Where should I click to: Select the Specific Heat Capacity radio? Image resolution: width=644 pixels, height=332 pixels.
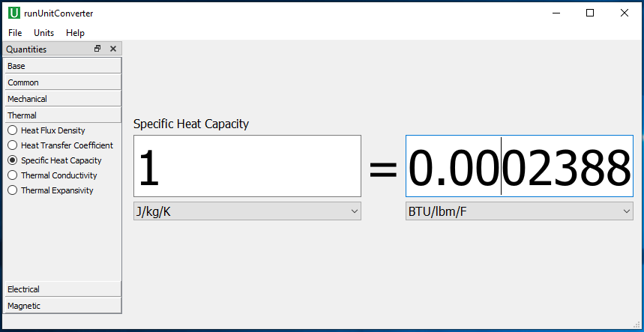(x=55, y=160)
